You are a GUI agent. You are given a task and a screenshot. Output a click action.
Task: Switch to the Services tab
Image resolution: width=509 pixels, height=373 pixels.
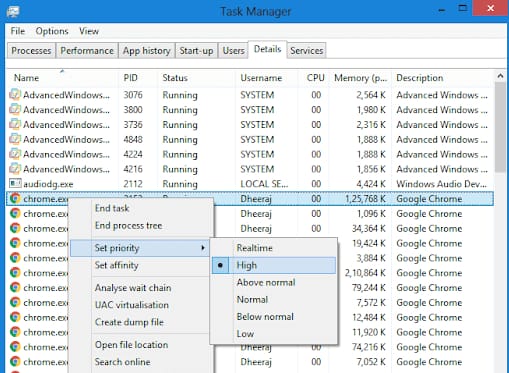(306, 51)
